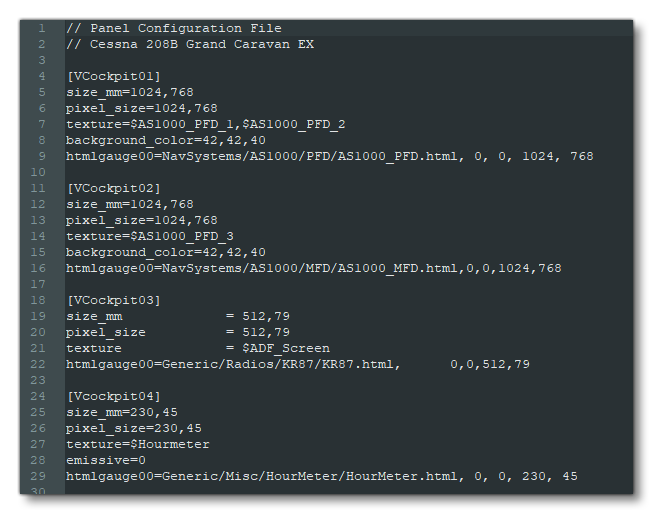Screen dimensions: 653x514
Task: Click the AS1000_MFD.html gauge line
Action: click(x=313, y=268)
